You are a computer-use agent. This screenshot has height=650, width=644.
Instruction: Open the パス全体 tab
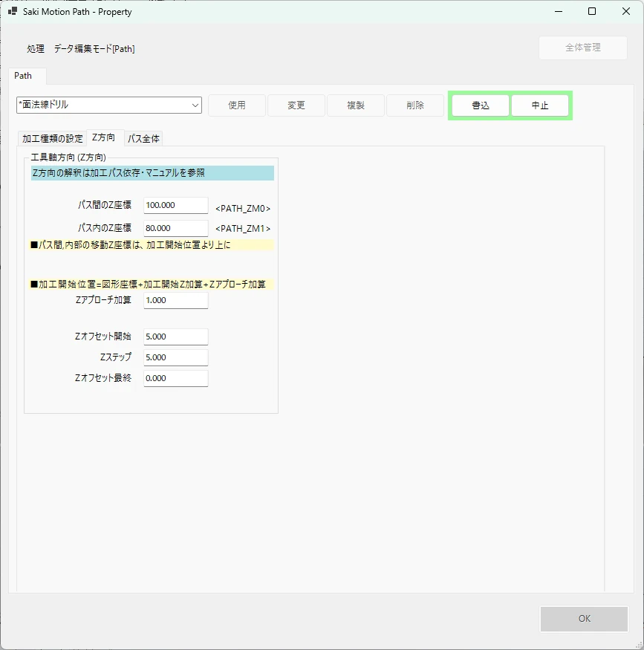pyautogui.click(x=143, y=138)
